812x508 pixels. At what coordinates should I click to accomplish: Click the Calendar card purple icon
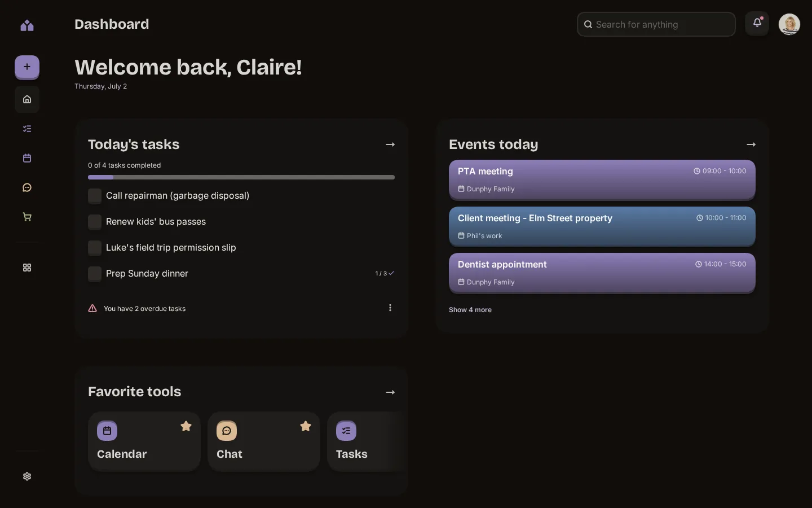(x=107, y=431)
